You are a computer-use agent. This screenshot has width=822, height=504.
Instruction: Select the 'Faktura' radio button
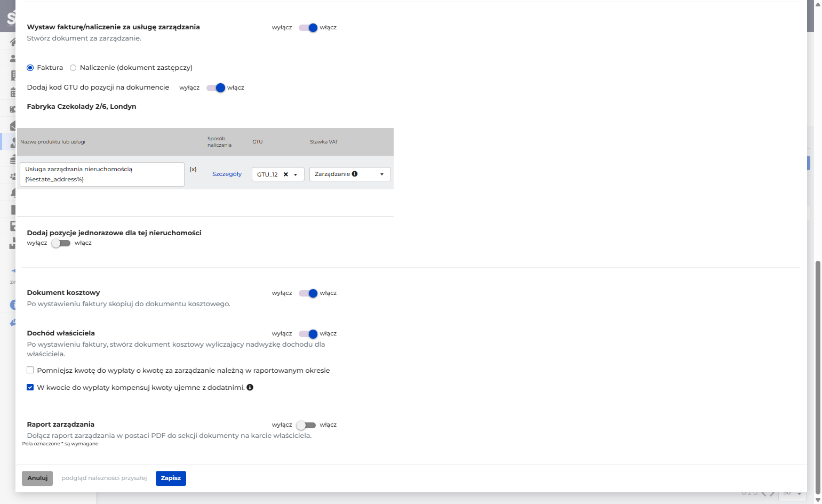pyautogui.click(x=30, y=68)
